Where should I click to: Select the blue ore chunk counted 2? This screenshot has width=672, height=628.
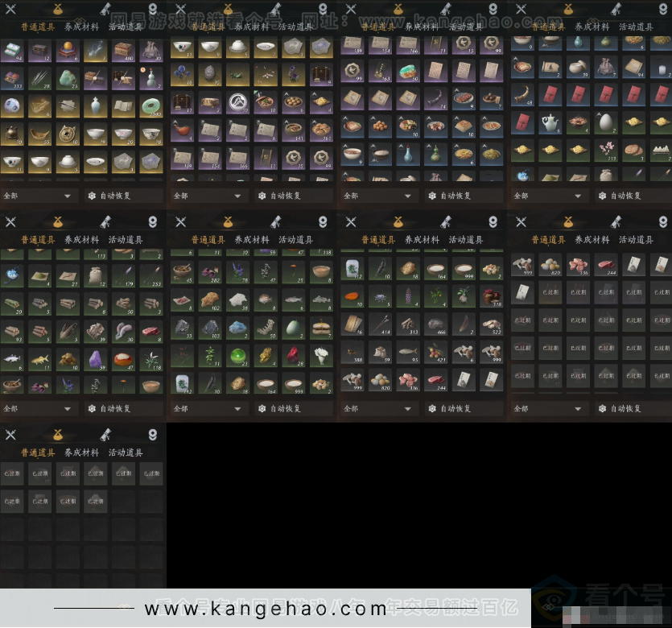pos(238,328)
